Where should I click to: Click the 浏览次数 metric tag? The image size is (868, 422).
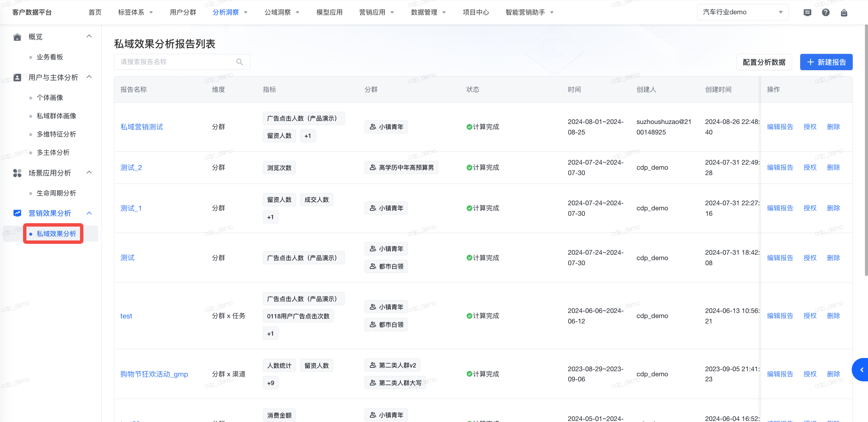click(279, 168)
